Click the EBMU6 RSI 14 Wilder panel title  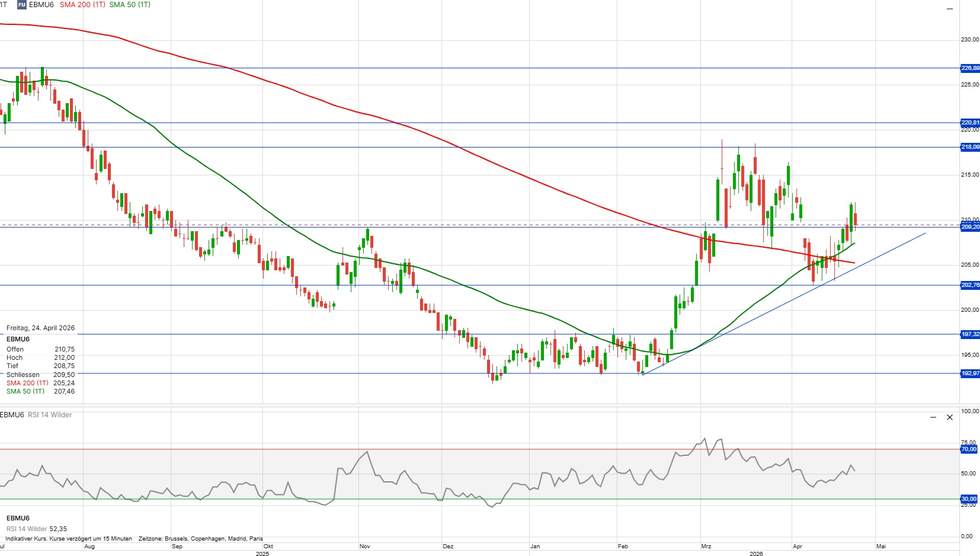pos(36,415)
